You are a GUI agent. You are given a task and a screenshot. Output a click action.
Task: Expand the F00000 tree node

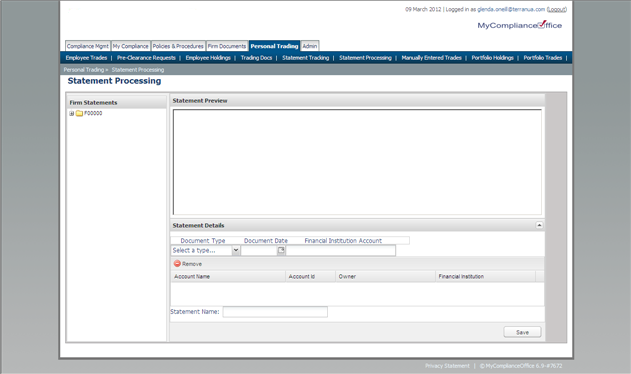(x=72, y=114)
